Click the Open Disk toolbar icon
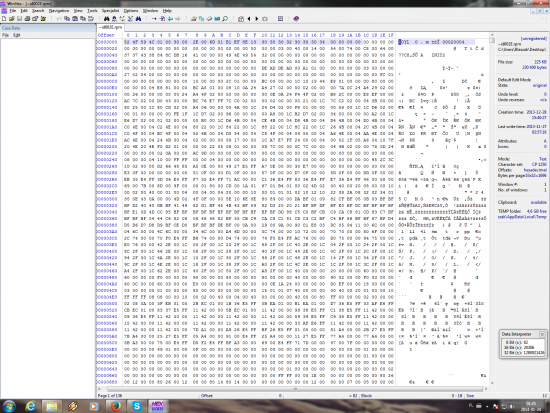This screenshot has height=413, width=550. coord(193,19)
